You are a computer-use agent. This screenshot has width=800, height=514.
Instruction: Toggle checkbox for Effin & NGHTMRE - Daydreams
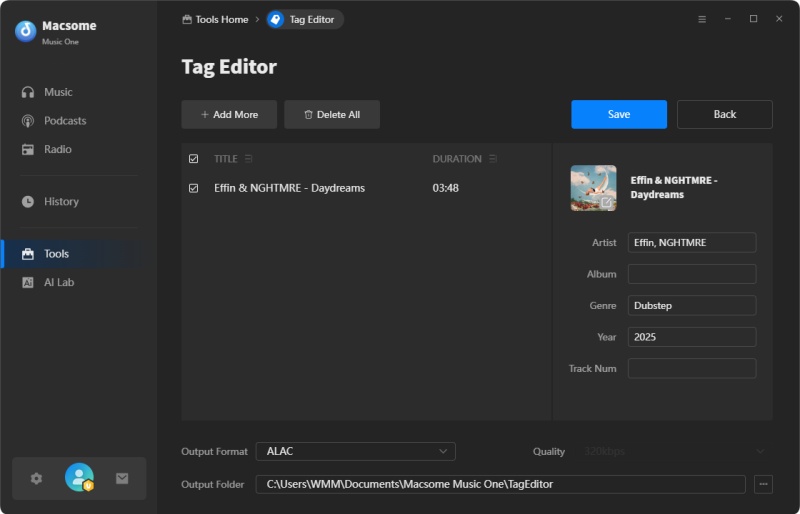pos(193,188)
